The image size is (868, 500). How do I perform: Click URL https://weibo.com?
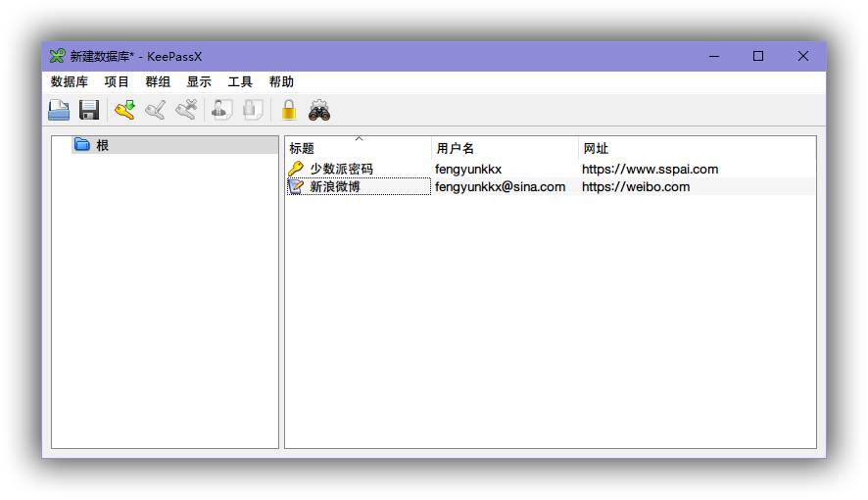(x=636, y=186)
